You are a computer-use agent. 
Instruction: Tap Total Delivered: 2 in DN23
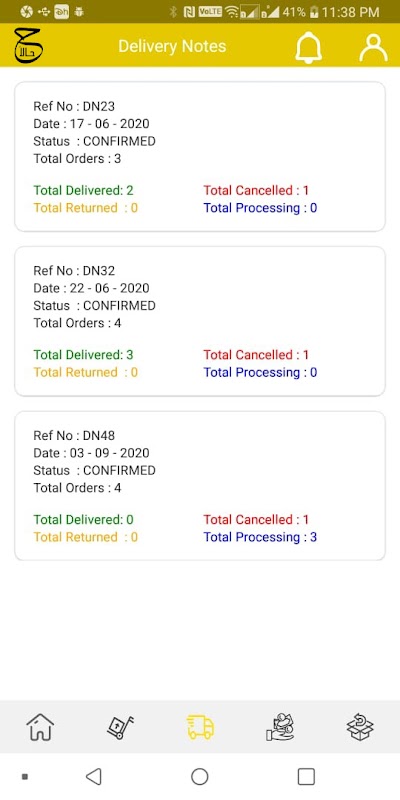83,190
